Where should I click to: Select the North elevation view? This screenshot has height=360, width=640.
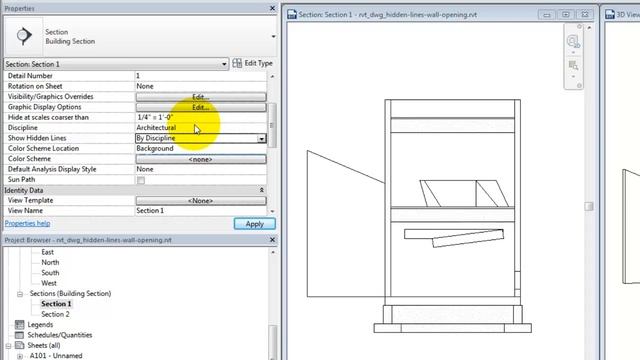tap(50, 262)
